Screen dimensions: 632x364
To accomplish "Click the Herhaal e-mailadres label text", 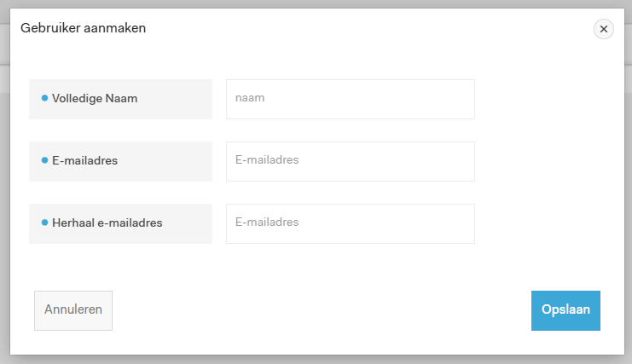I will tap(107, 222).
